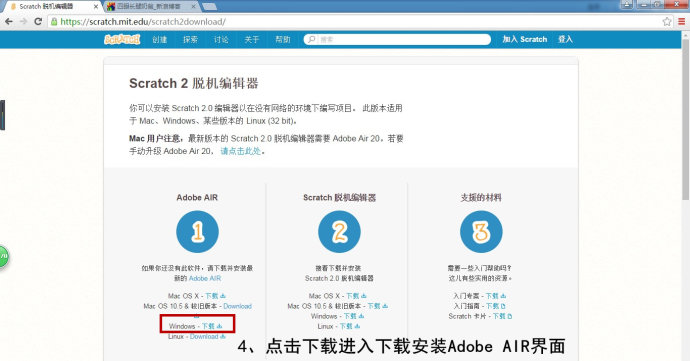Viewport: 690px width, 361px height.
Task: Close the Scratch 脱机编辑器 tab
Action: (x=96, y=7)
